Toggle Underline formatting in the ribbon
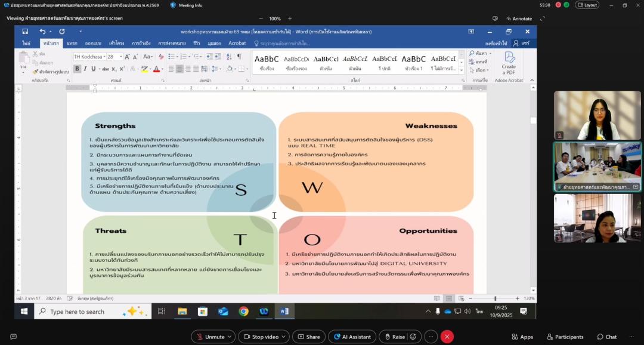 [94, 69]
